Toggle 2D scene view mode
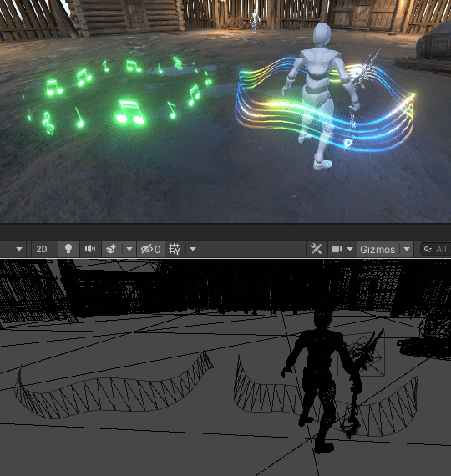451x476 pixels. tap(42, 249)
